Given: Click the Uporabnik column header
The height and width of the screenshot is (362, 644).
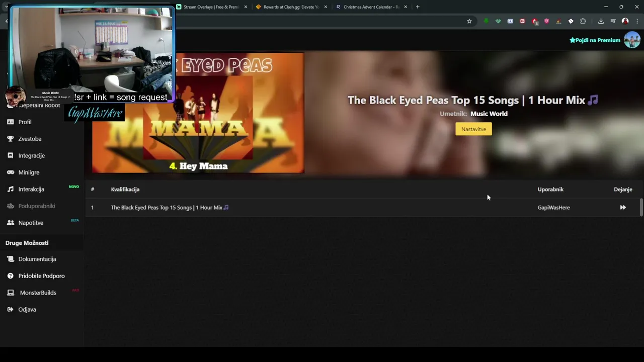Looking at the screenshot, I should [x=550, y=189].
